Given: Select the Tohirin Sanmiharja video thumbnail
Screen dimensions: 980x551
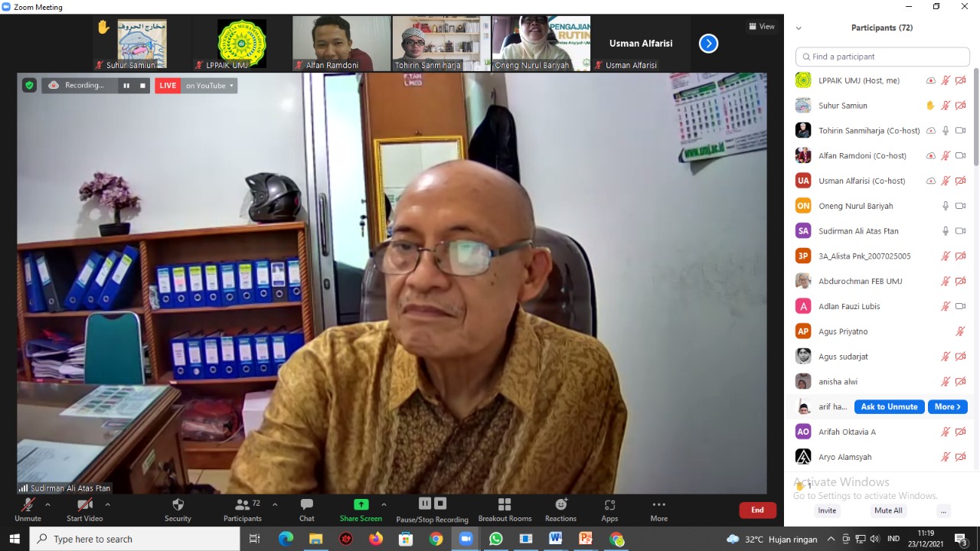Looking at the screenshot, I should [442, 44].
